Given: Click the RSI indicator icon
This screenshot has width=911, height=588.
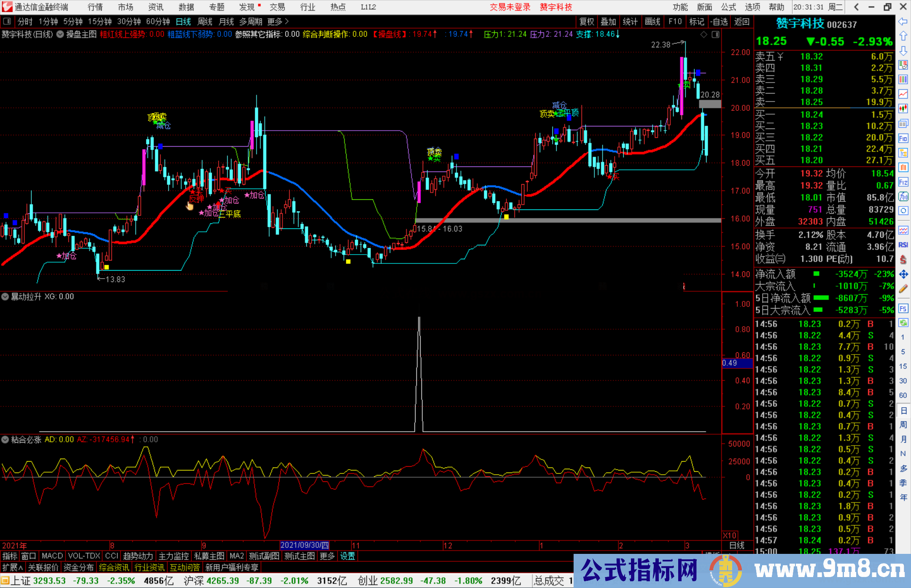Looking at the screenshot, I should (903, 245).
